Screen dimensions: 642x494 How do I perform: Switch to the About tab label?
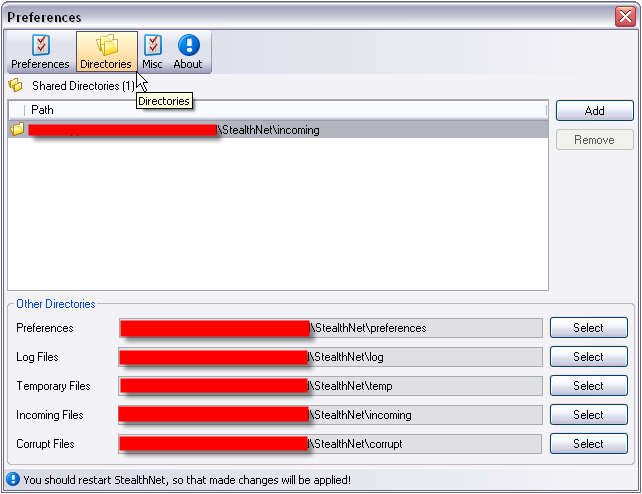(x=188, y=64)
